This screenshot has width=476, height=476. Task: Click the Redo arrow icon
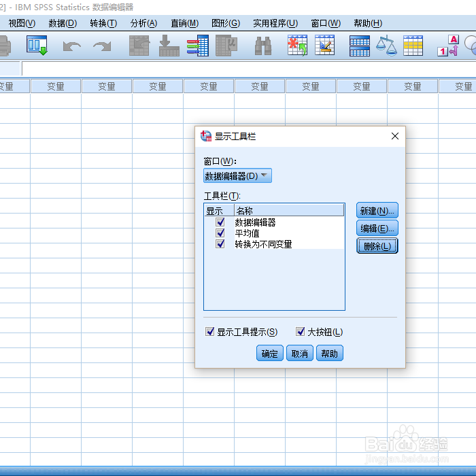coord(102,46)
